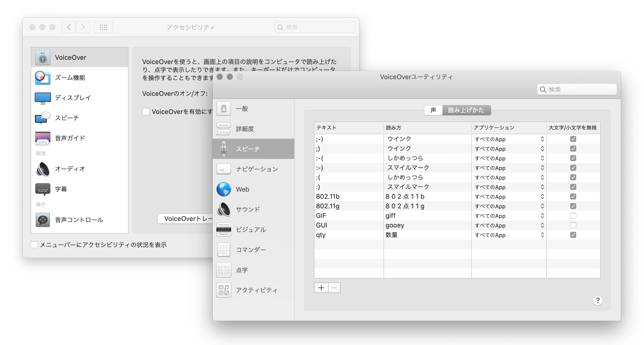Open the Braille (点字) category icon
The height and width of the screenshot is (345, 644).
(x=223, y=270)
